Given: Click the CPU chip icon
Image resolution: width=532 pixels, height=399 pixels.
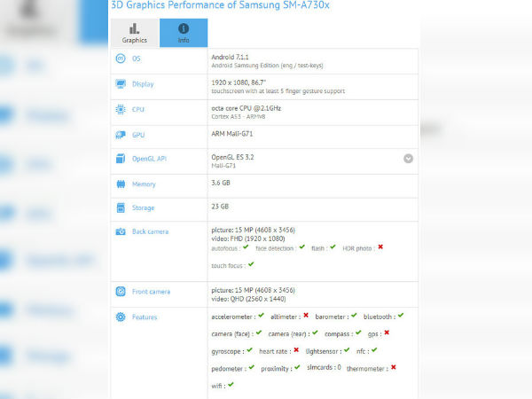Looking at the screenshot, I should [120, 110].
